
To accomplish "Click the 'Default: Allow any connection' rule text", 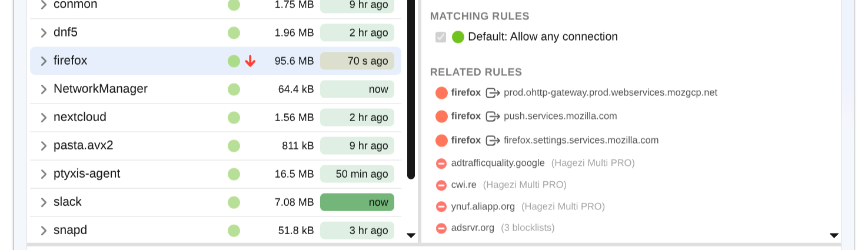I will click(543, 36).
